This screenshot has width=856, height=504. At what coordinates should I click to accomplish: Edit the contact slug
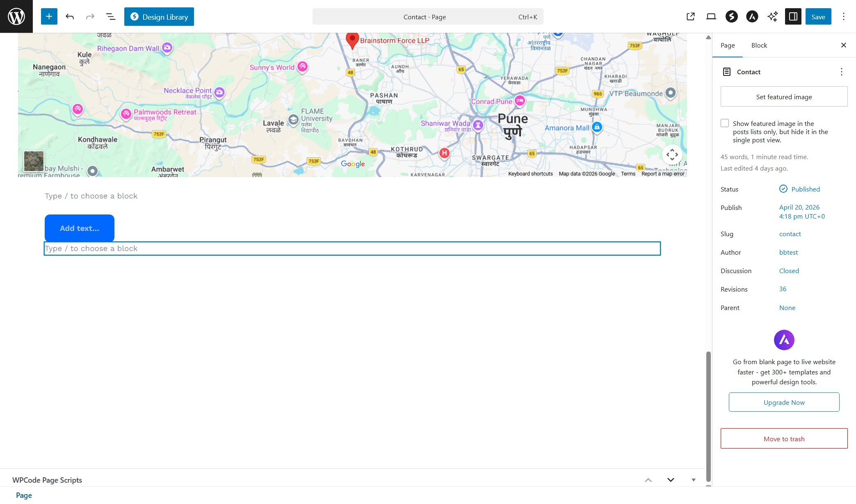point(790,234)
